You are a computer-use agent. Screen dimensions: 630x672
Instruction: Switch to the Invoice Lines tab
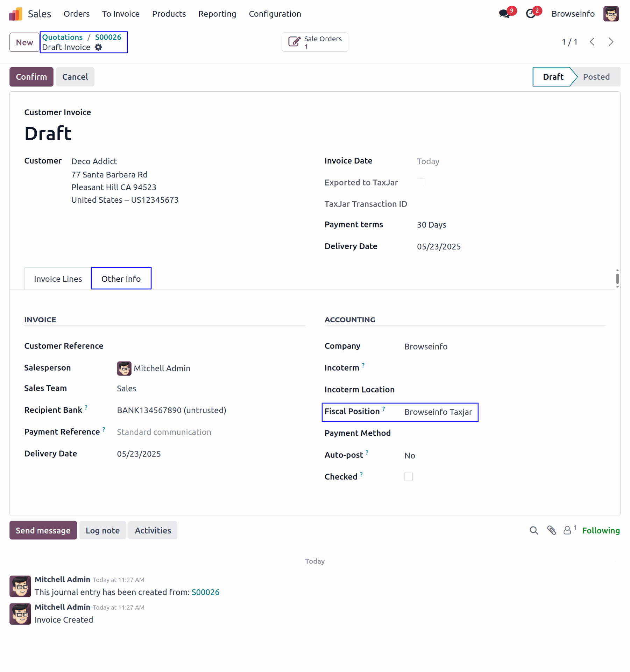[x=58, y=279]
